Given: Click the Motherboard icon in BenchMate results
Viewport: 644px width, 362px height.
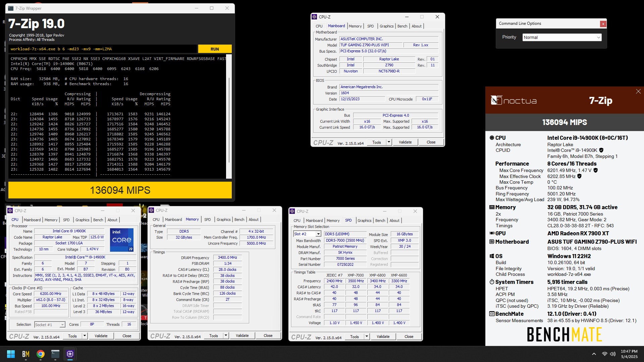Looking at the screenshot, I should [x=492, y=242].
